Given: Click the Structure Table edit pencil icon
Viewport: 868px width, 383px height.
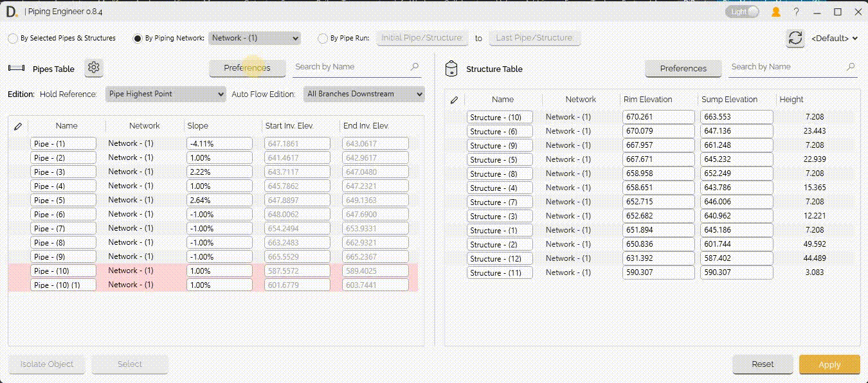Looking at the screenshot, I should [x=454, y=100].
